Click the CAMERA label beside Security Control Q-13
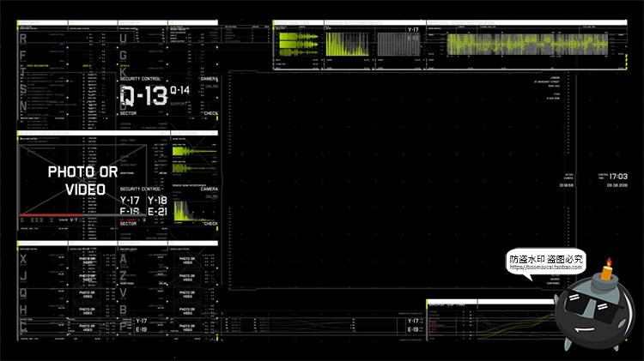 tap(210, 79)
